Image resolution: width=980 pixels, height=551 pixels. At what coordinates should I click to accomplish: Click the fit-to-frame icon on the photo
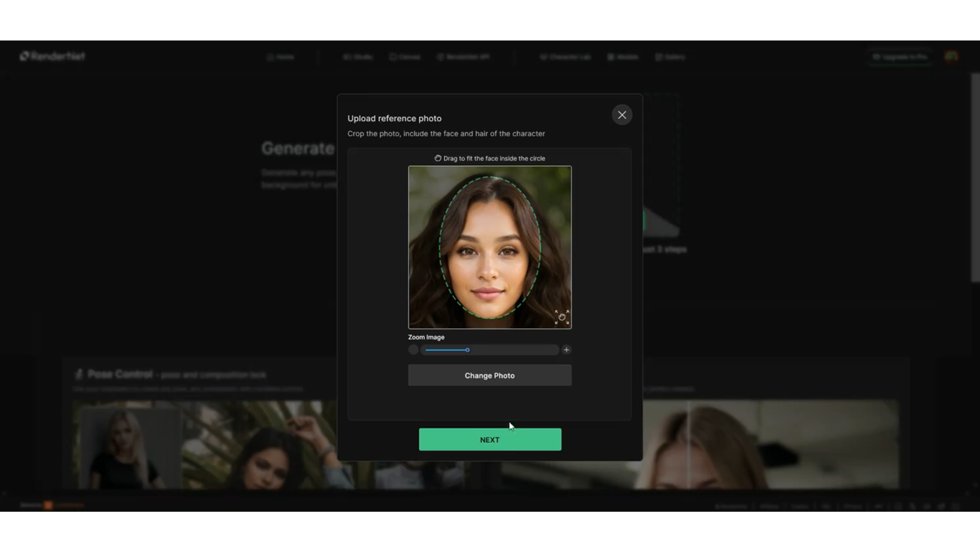tap(562, 317)
